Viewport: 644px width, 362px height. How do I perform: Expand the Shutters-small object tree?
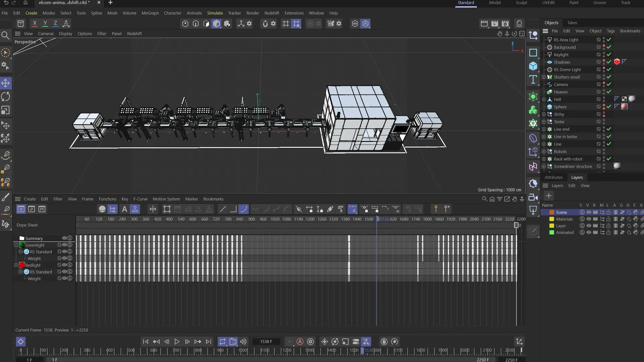[x=544, y=77]
